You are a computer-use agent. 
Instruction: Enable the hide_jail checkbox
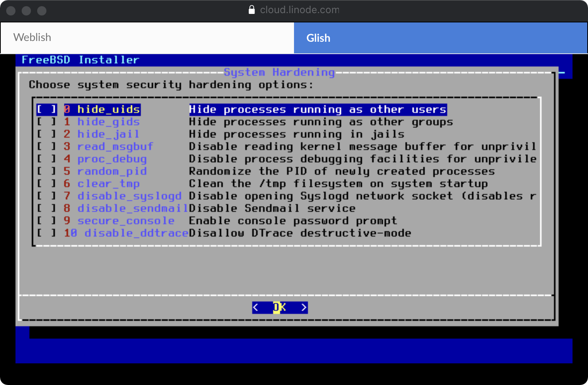46,135
